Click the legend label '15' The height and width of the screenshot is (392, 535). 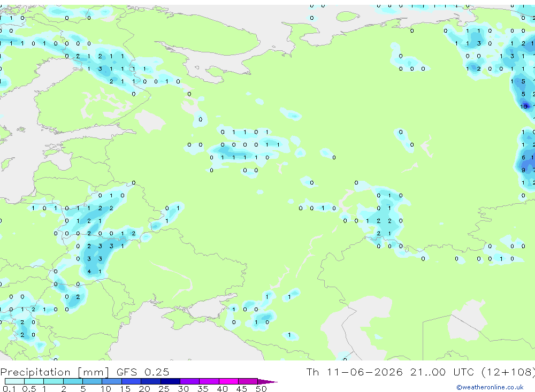(x=125, y=389)
